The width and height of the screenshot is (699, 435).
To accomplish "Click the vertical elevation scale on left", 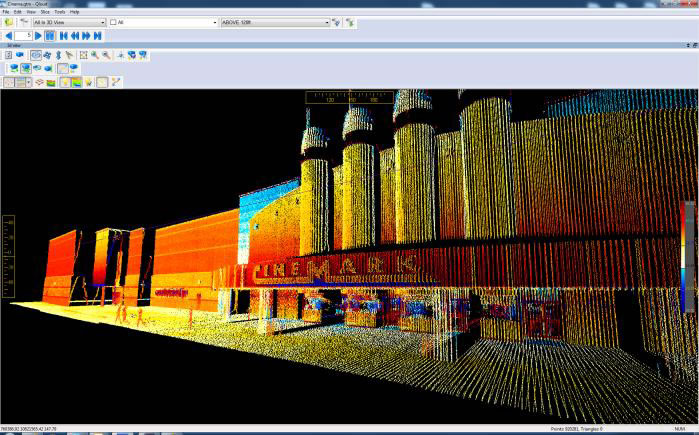I will (8, 256).
